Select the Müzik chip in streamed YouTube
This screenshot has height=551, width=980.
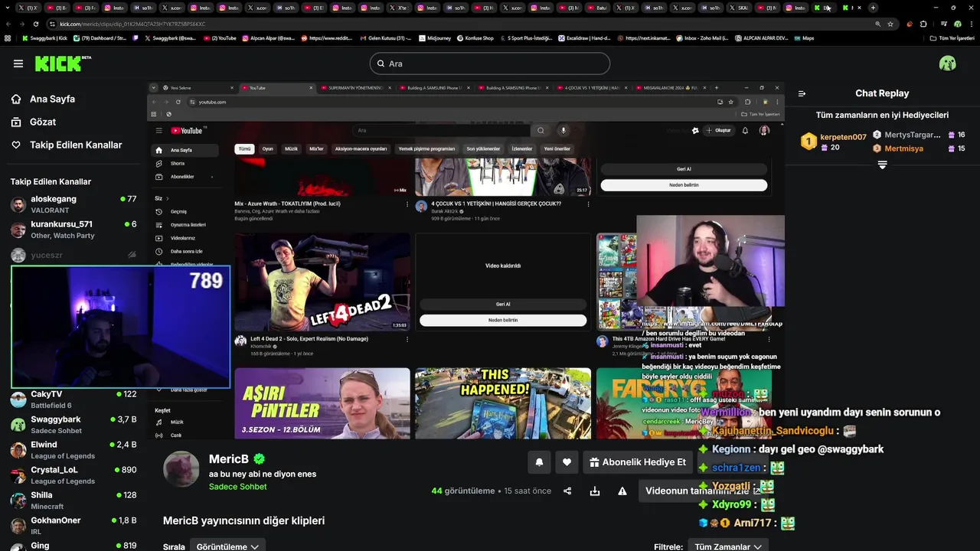(291, 148)
